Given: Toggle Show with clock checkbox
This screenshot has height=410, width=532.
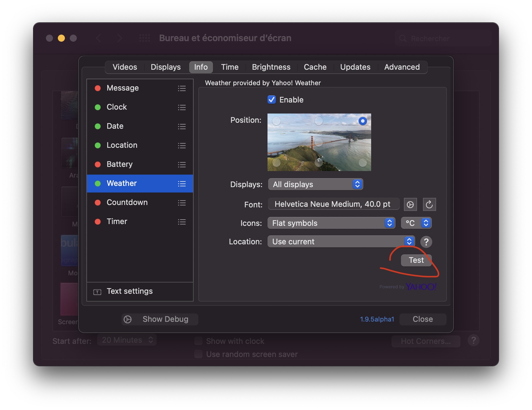Looking at the screenshot, I should 198,341.
